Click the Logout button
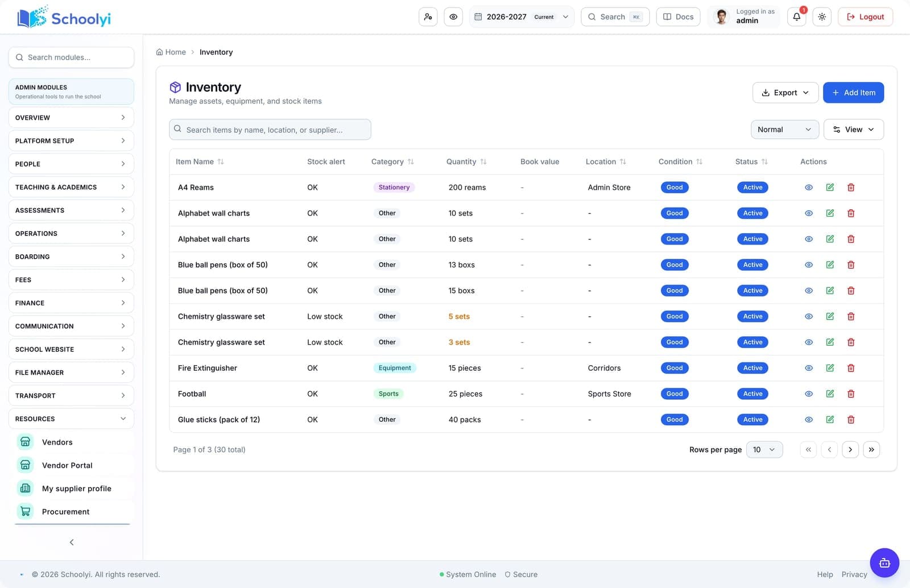This screenshot has height=588, width=910. [865, 17]
